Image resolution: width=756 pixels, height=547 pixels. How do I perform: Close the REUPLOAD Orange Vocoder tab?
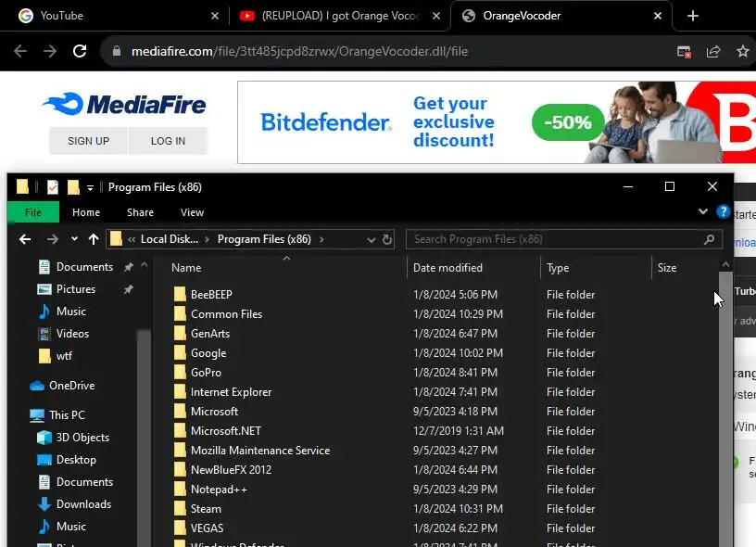[x=436, y=16]
